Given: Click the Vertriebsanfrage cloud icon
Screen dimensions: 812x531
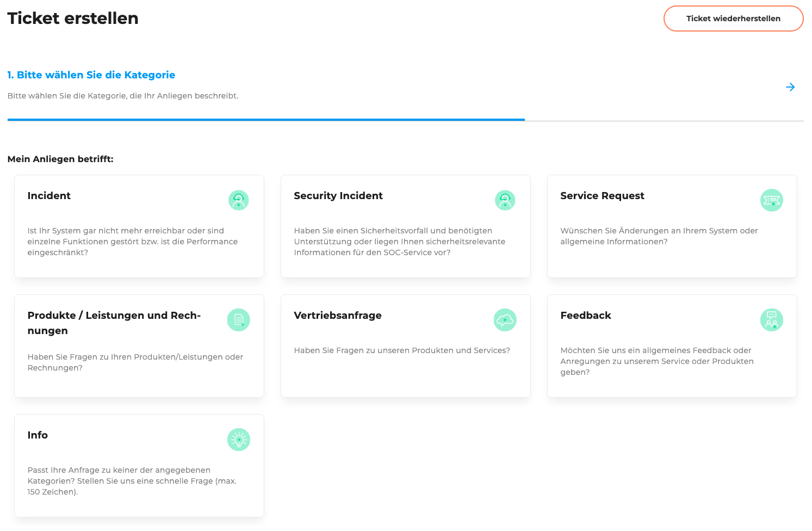Looking at the screenshot, I should (505, 320).
